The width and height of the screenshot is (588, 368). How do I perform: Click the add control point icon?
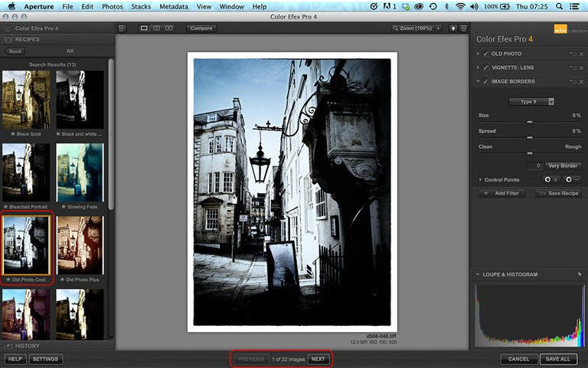tap(550, 179)
